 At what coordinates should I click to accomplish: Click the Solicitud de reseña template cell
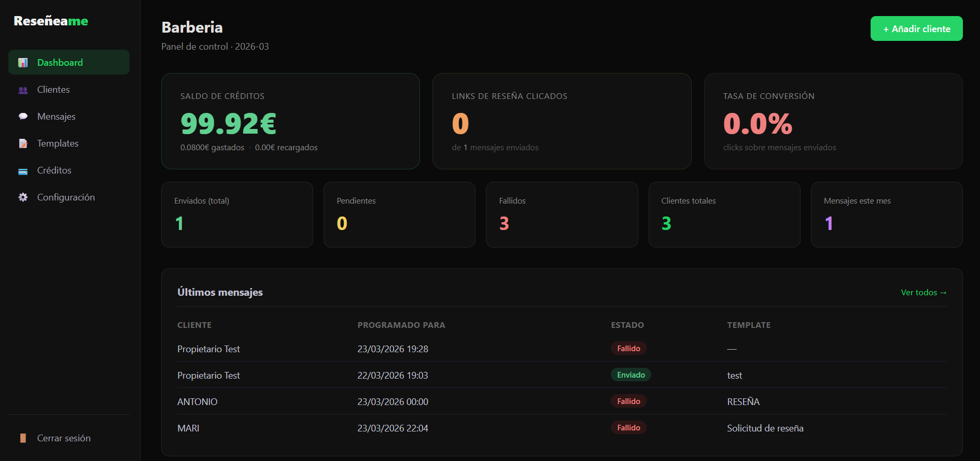click(765, 428)
